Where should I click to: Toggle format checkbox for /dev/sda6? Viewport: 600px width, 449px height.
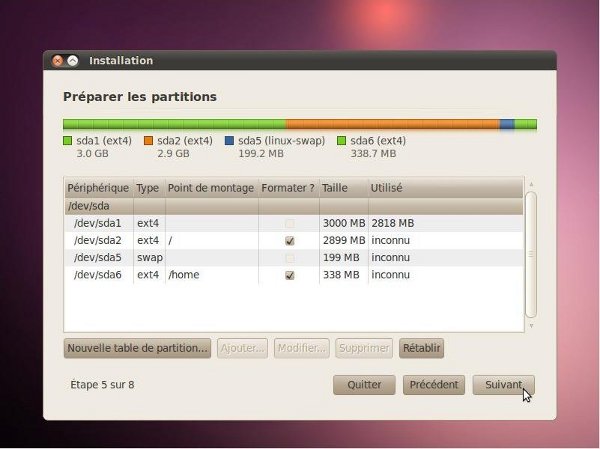click(289, 275)
